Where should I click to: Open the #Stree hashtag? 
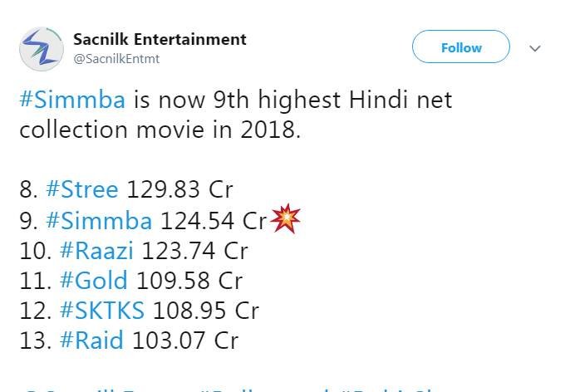83,189
